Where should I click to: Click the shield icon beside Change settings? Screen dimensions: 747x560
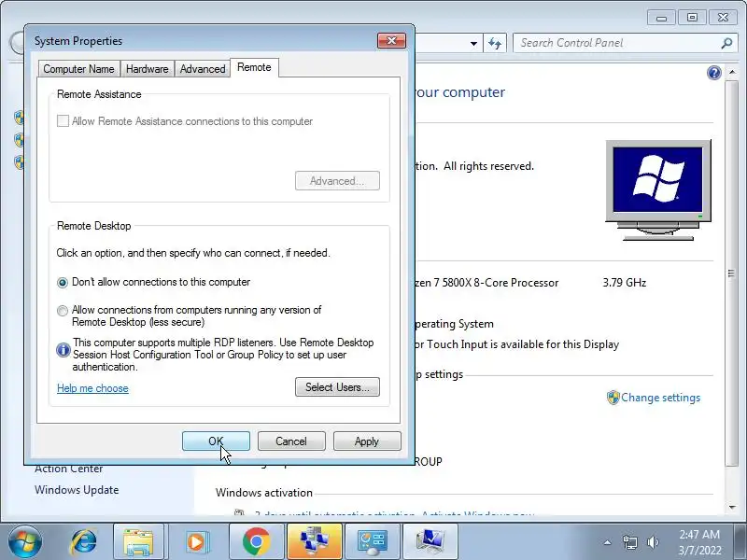[x=613, y=398]
